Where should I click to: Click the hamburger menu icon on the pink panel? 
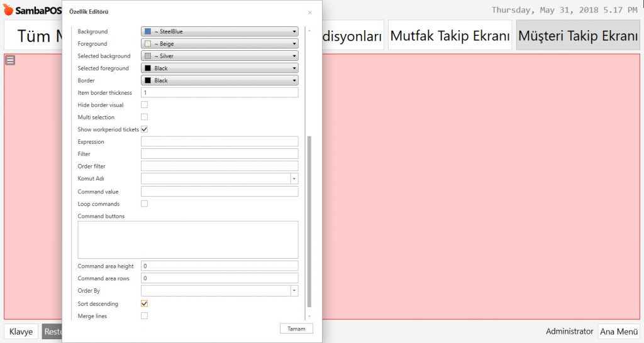pyautogui.click(x=10, y=60)
